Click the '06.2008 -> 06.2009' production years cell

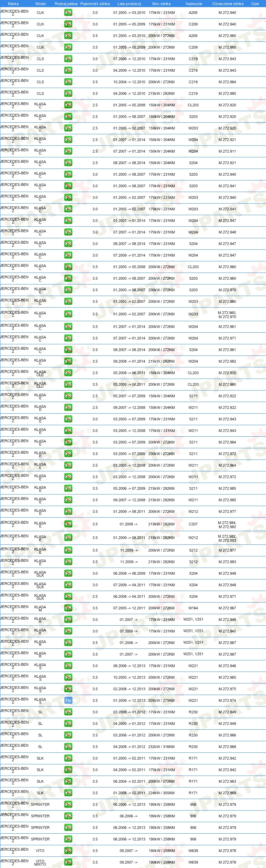pos(129,573)
